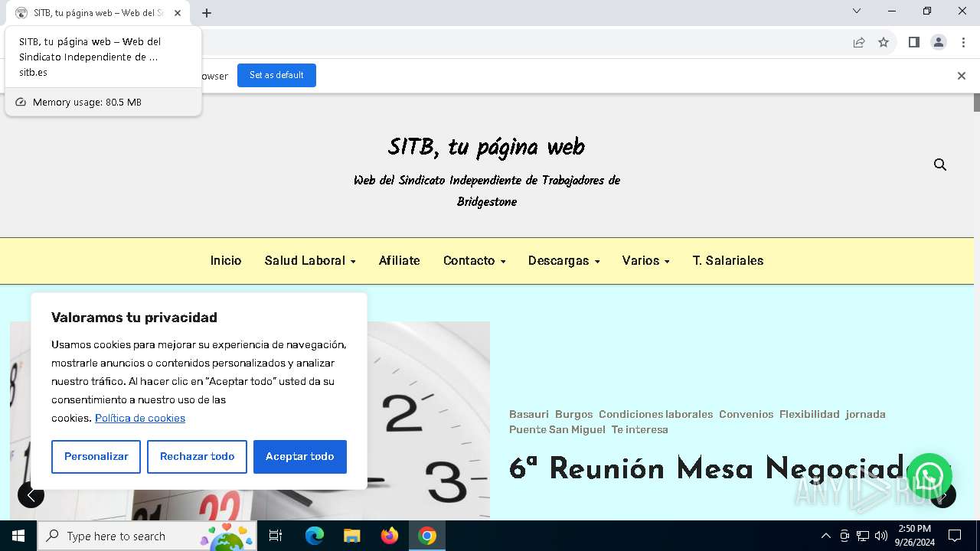The image size is (980, 551).
Task: Open the WhatsApp chat bubble
Action: [x=929, y=477]
